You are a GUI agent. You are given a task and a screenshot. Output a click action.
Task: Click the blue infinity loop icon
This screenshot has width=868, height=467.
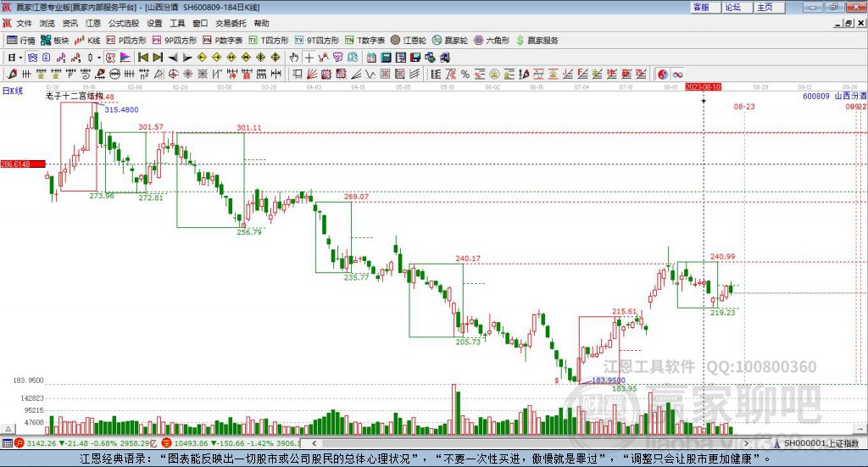pyautogui.click(x=677, y=74)
